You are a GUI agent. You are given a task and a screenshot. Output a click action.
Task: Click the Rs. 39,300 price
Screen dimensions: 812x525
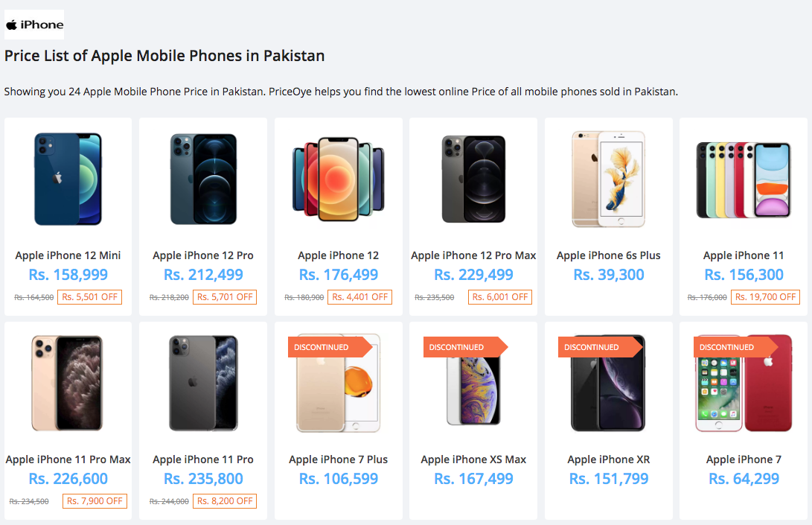(609, 275)
